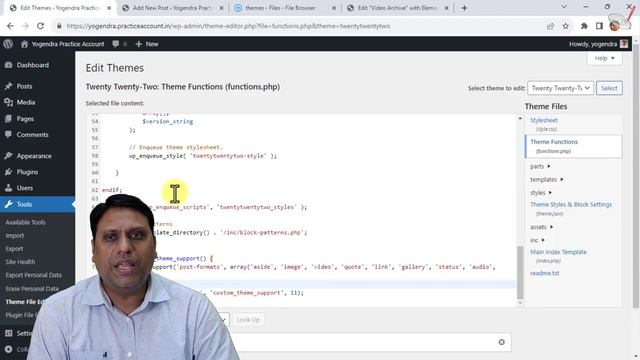Click the share page icon in address bar
Viewport: 640px width, 360px height.
[x=550, y=26]
